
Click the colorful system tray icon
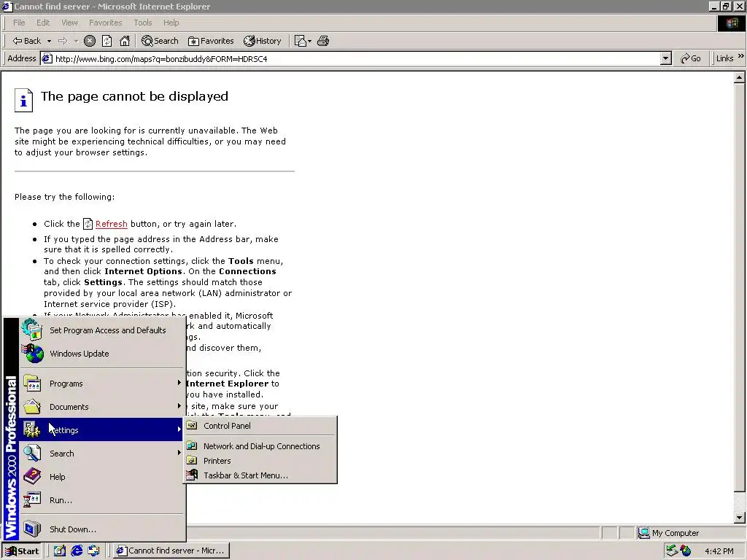point(686,551)
